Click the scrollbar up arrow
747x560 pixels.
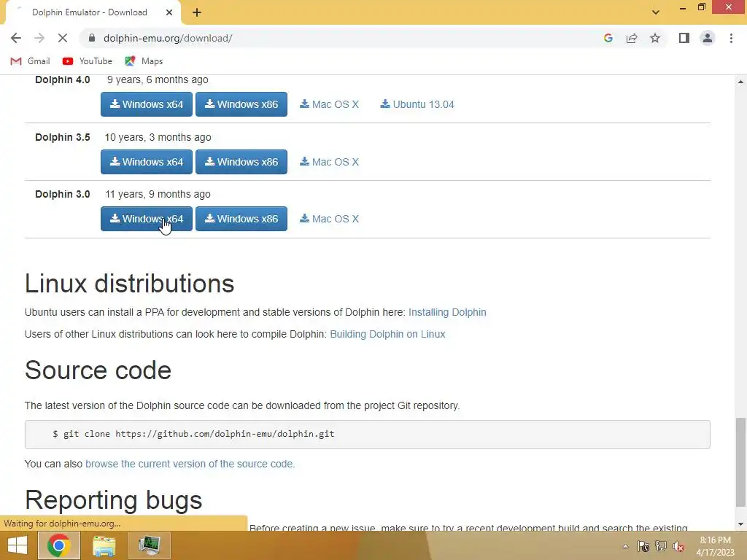(x=740, y=82)
